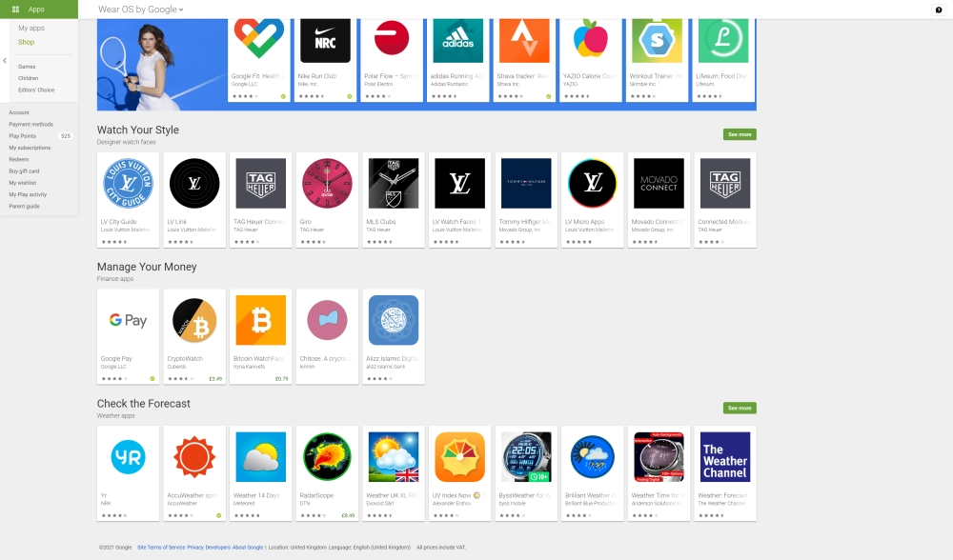Open the AccuWeather app icon
The width and height of the screenshot is (953, 560).
(x=194, y=457)
